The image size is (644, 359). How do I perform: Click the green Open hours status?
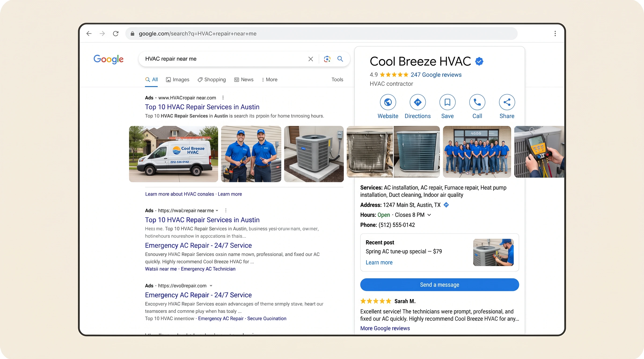384,215
